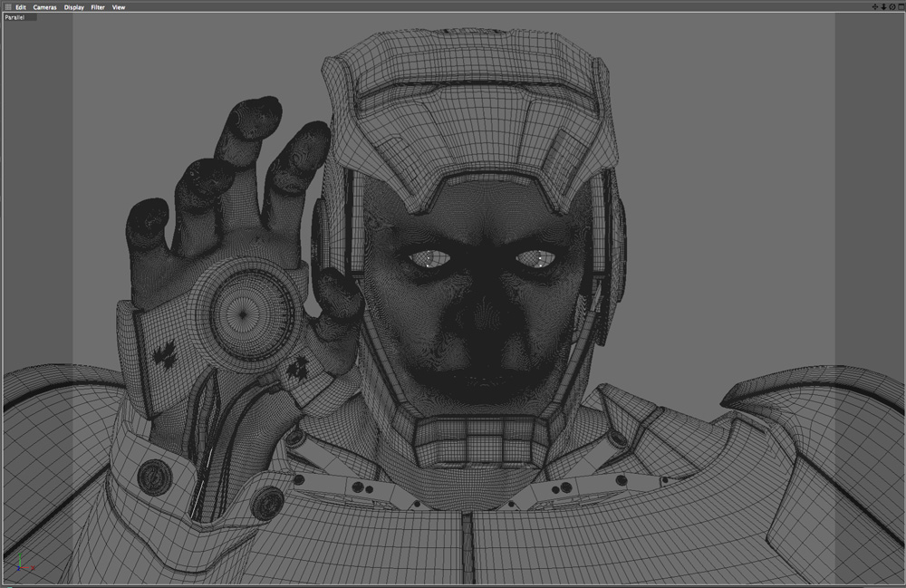The image size is (906, 588).
Task: Toggle the active view maximize icon
Action: pyautogui.click(x=901, y=7)
